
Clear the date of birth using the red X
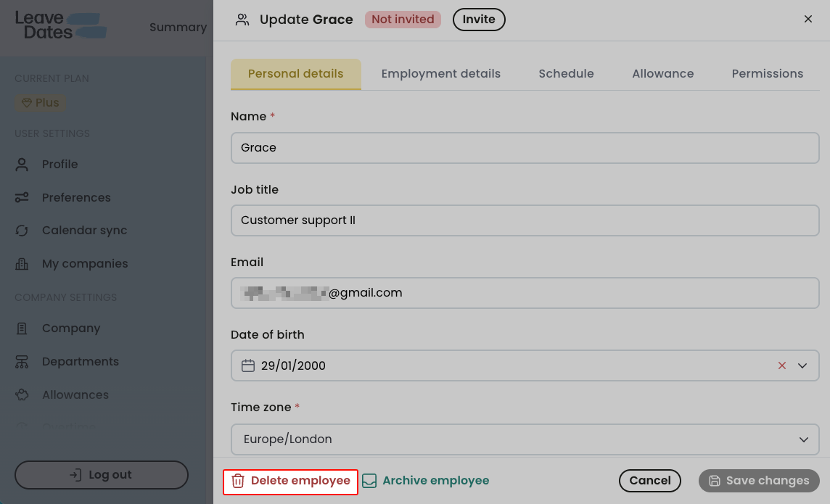tap(782, 365)
